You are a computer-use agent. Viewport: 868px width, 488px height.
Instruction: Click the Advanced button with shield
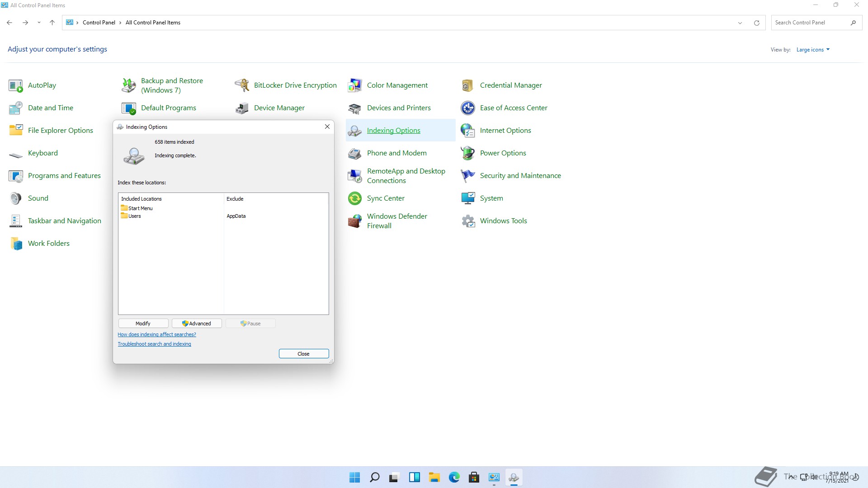197,324
